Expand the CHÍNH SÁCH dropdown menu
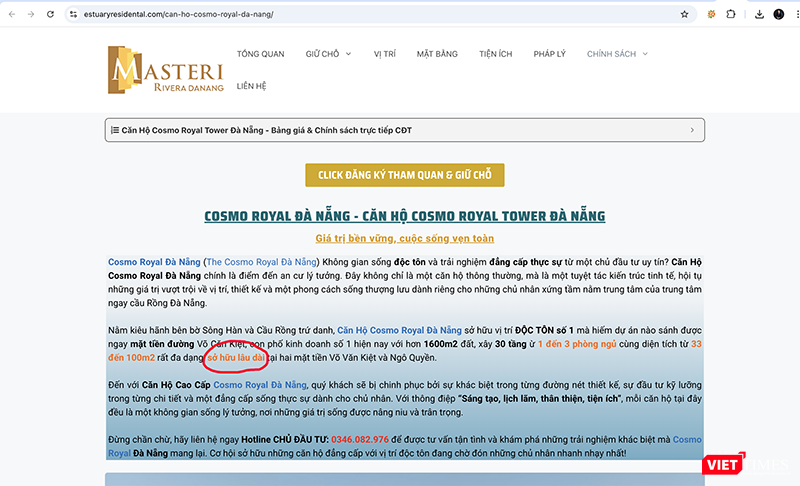 tap(617, 54)
